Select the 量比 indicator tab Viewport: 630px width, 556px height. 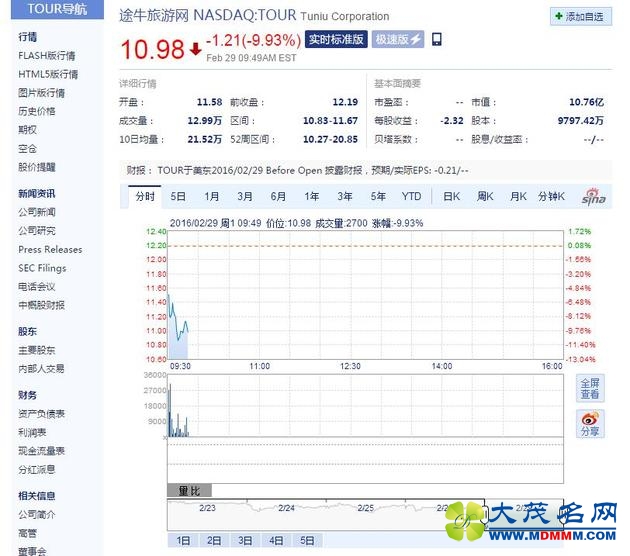(x=189, y=491)
